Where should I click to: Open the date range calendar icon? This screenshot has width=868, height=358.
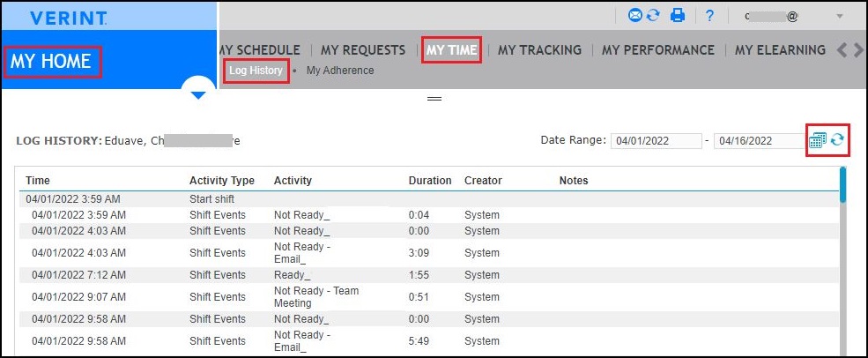(817, 140)
